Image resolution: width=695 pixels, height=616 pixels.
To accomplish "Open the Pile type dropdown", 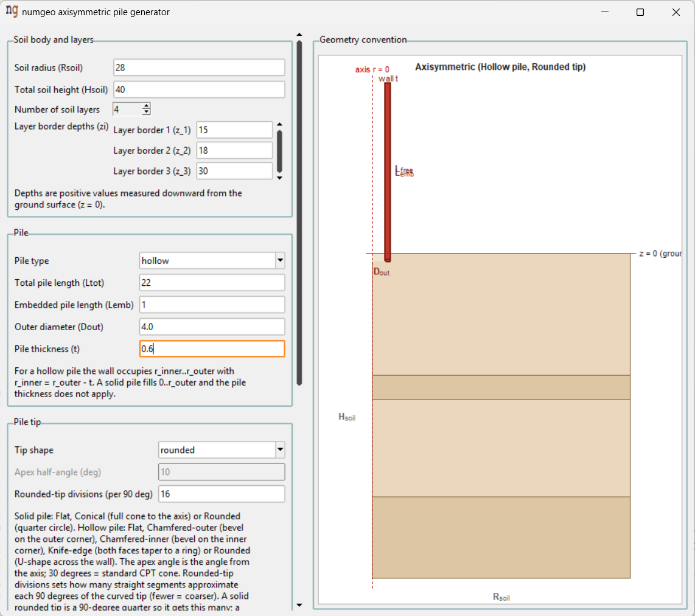I will coord(280,260).
